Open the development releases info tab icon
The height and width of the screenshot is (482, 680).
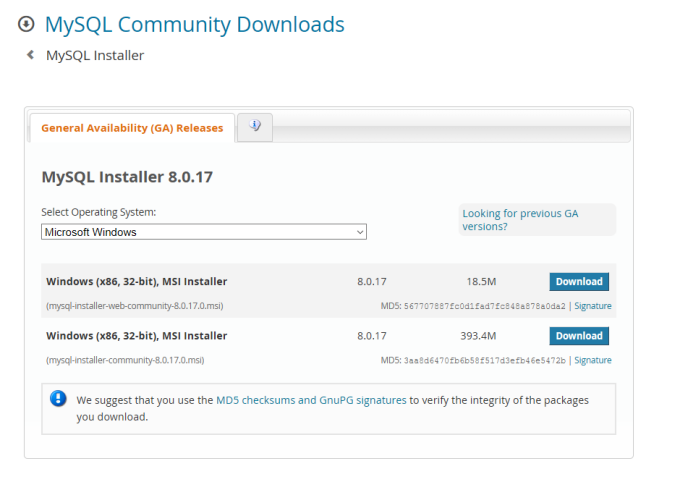255,127
